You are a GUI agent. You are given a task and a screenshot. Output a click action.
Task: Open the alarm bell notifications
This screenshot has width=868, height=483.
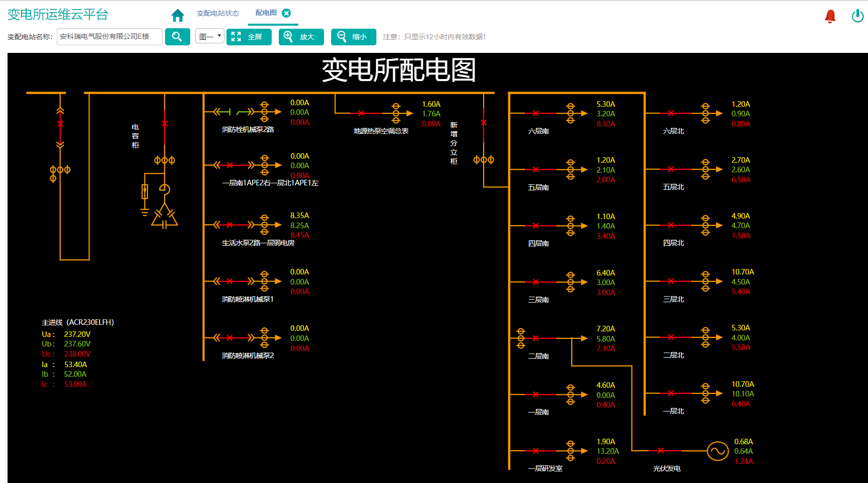(x=830, y=17)
